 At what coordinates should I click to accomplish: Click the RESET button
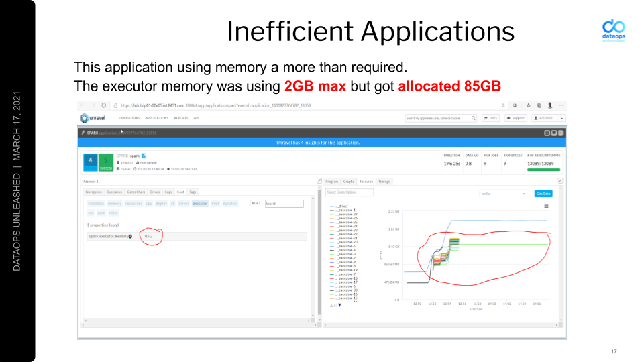point(256,204)
